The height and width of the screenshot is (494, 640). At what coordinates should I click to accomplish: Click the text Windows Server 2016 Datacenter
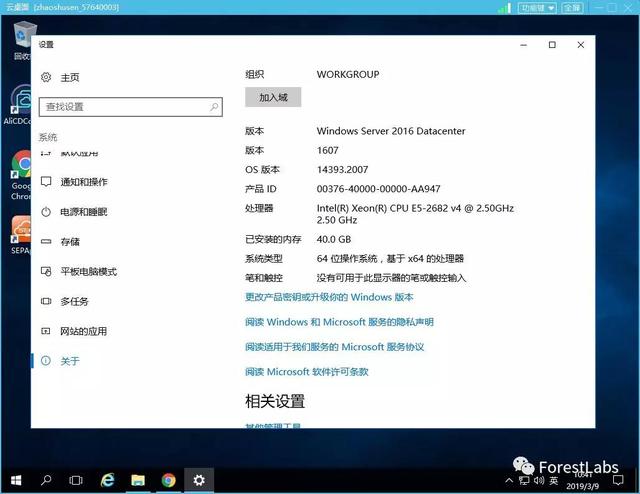point(391,131)
